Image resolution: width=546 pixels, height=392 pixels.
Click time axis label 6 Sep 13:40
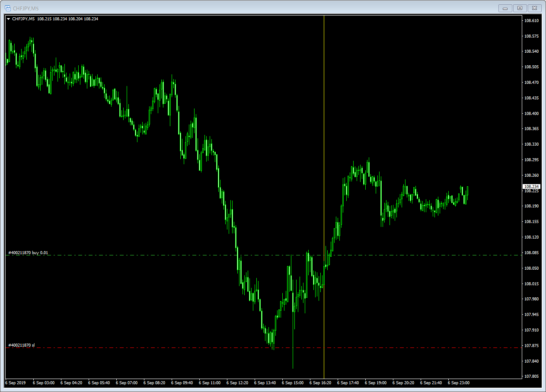(x=265, y=383)
